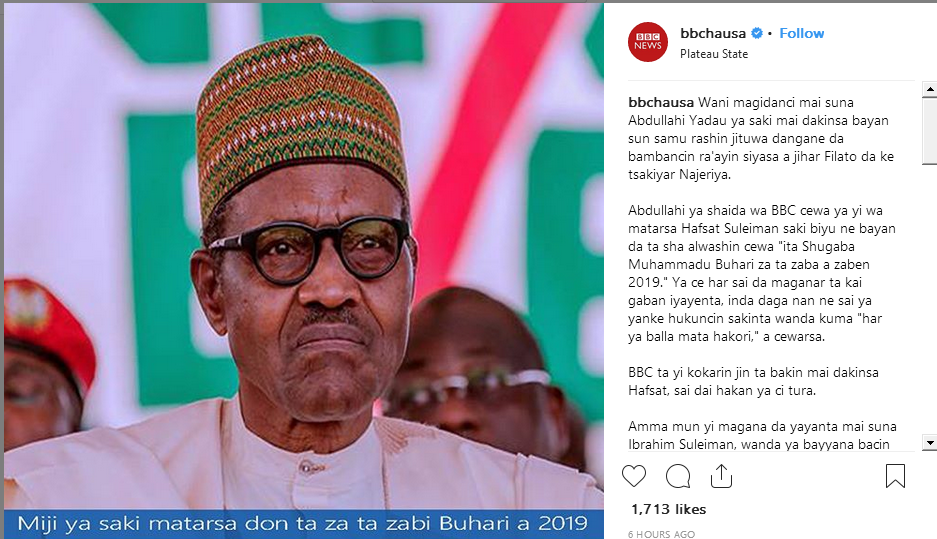Click the caption paragraph starting with Abdullahi ya shaida
This screenshot has width=937, height=539.
point(762,273)
